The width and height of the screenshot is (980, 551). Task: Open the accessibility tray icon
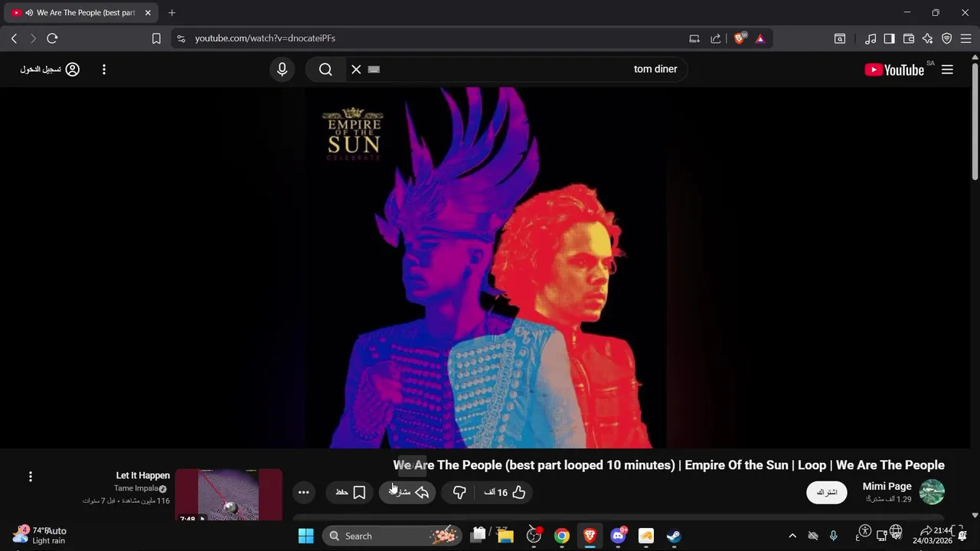tap(865, 531)
